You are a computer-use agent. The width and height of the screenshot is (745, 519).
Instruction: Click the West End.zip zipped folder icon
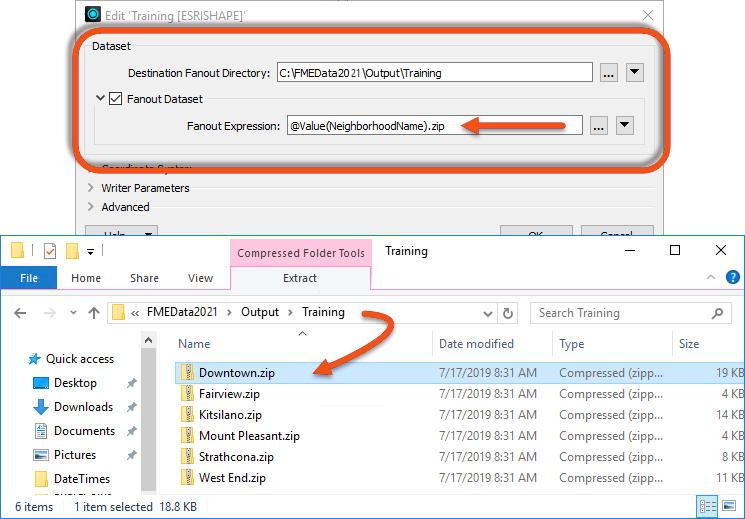coord(187,478)
